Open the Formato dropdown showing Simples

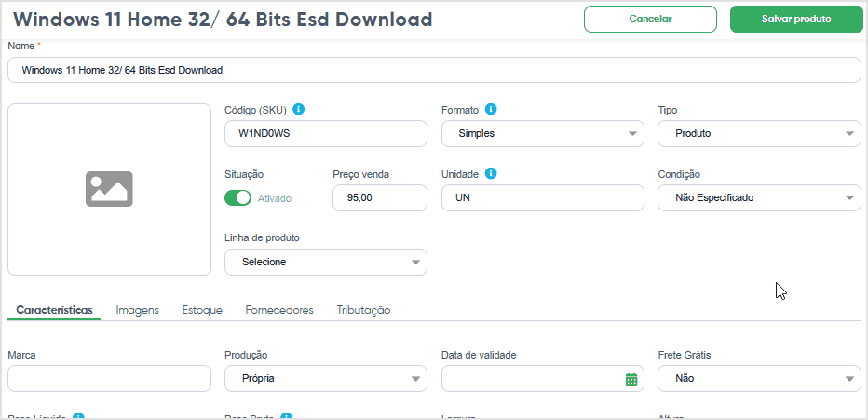pyautogui.click(x=542, y=134)
